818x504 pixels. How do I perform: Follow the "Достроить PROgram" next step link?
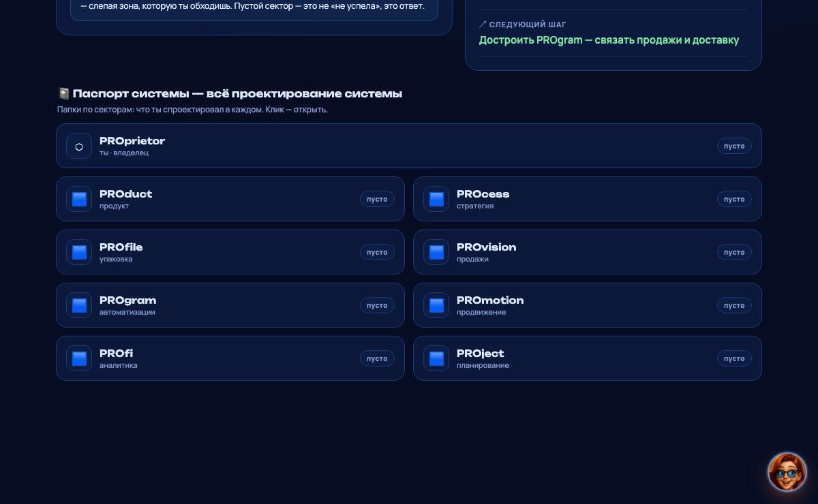click(x=609, y=40)
